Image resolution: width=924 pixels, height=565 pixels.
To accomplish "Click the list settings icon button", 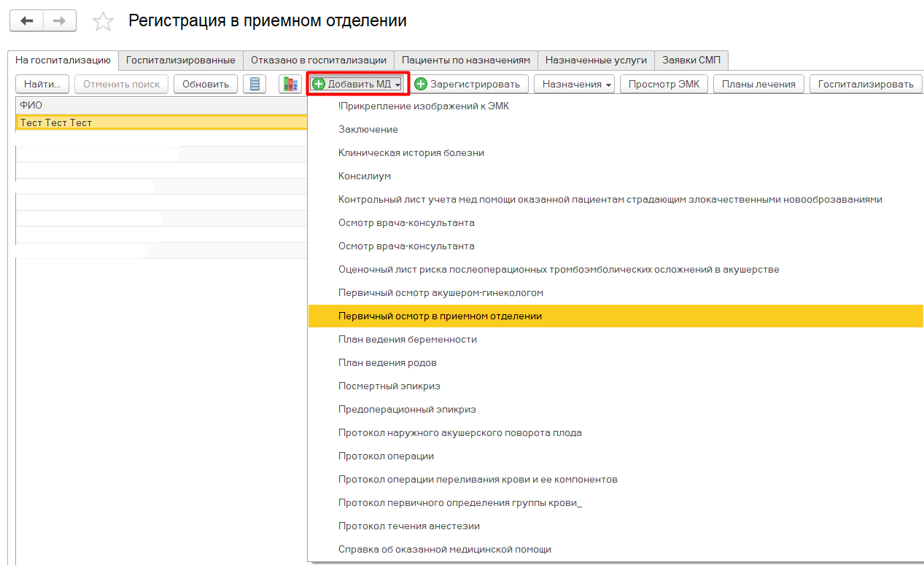I will coord(255,84).
